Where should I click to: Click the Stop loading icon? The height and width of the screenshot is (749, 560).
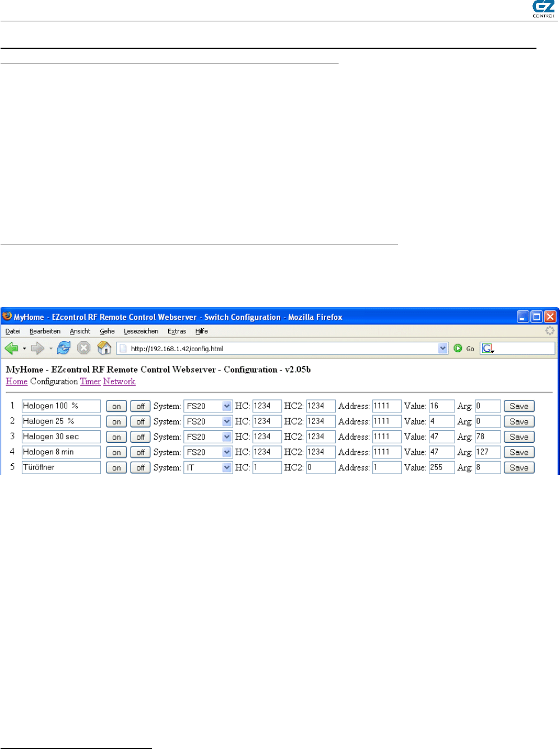click(x=84, y=348)
